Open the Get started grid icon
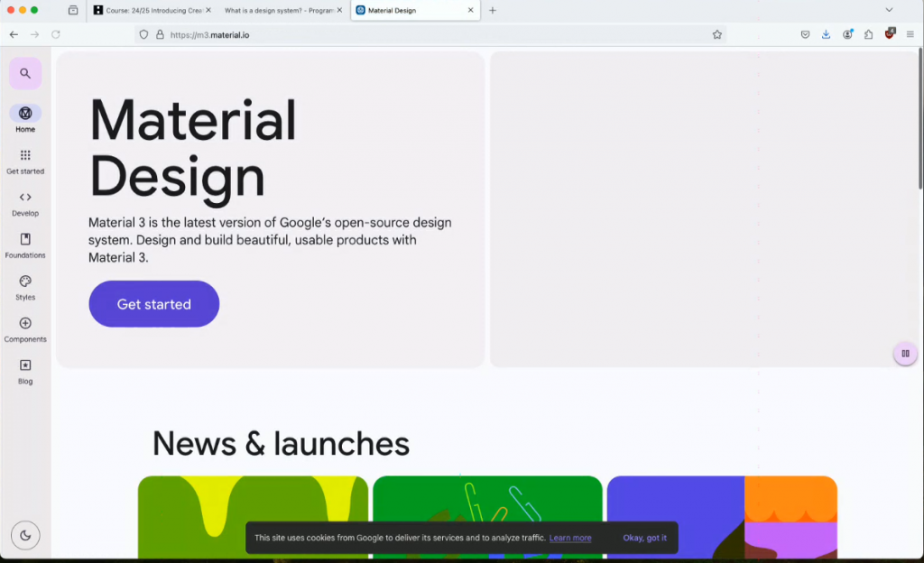924x563 pixels. (x=25, y=155)
